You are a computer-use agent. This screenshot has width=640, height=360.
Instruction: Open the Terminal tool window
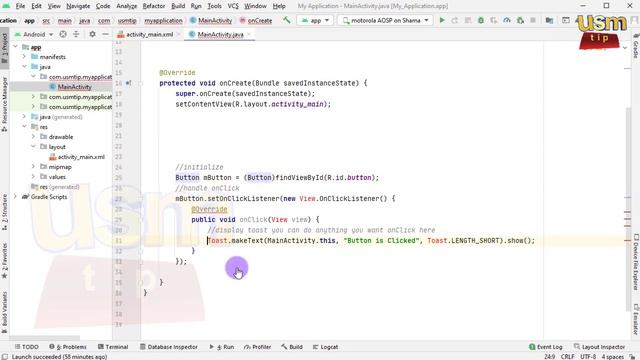(x=113, y=347)
